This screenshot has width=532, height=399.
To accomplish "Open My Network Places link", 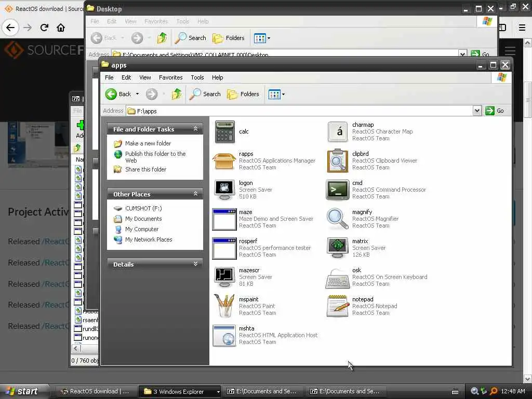I will click(149, 240).
